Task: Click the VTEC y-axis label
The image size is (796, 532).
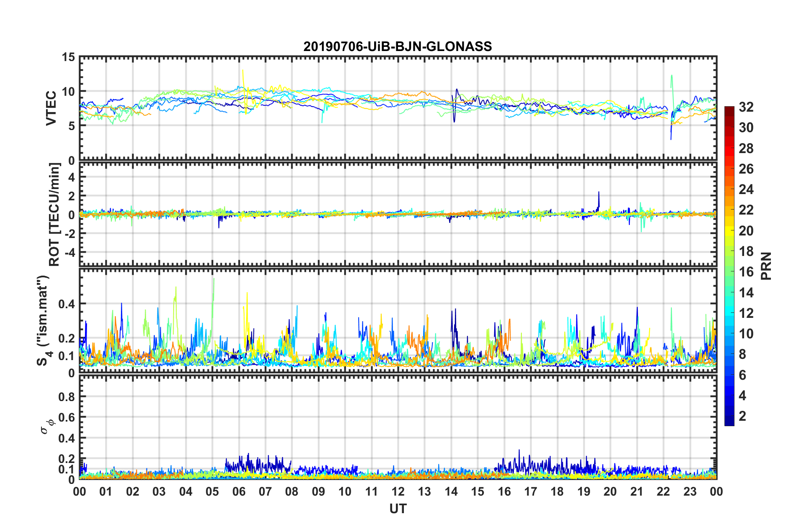Action: (51, 108)
